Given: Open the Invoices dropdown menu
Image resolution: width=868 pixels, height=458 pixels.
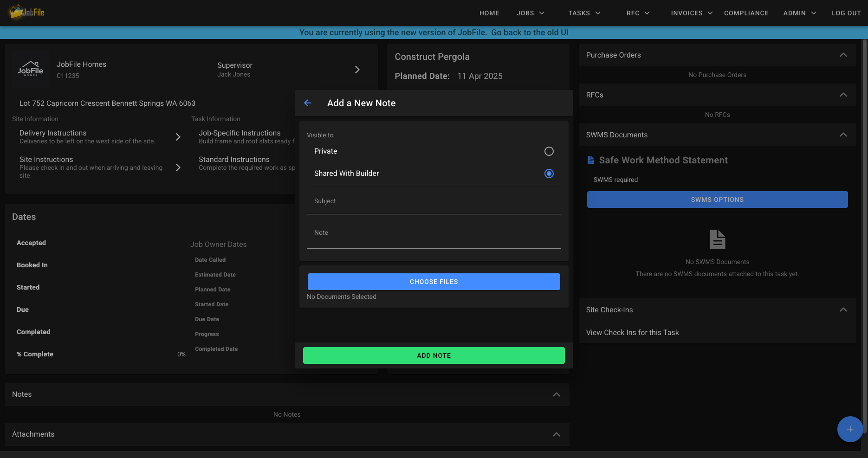Looking at the screenshot, I should coord(692,13).
